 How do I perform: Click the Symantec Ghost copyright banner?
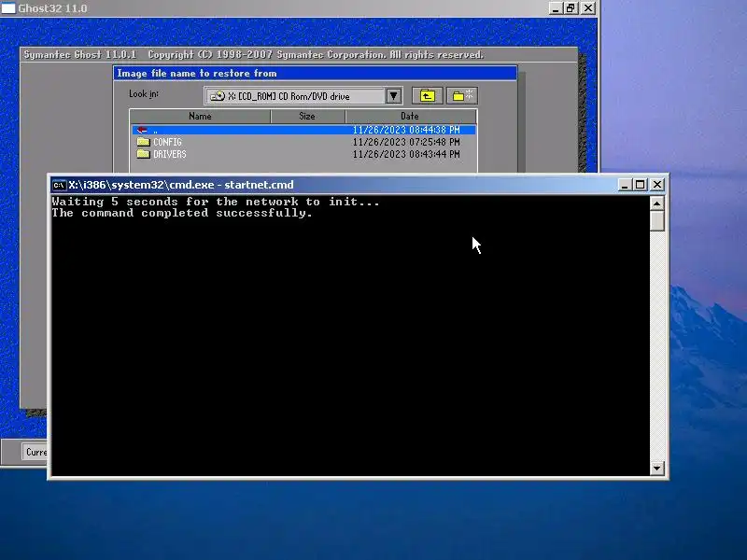pos(253,55)
